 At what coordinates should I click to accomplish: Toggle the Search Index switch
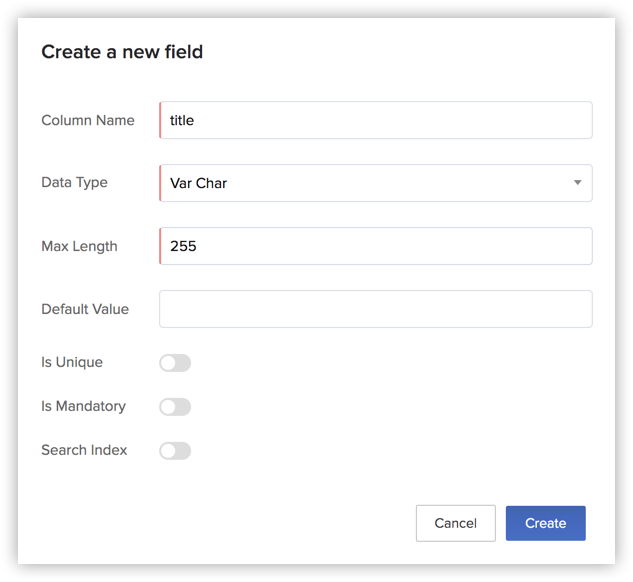(175, 451)
